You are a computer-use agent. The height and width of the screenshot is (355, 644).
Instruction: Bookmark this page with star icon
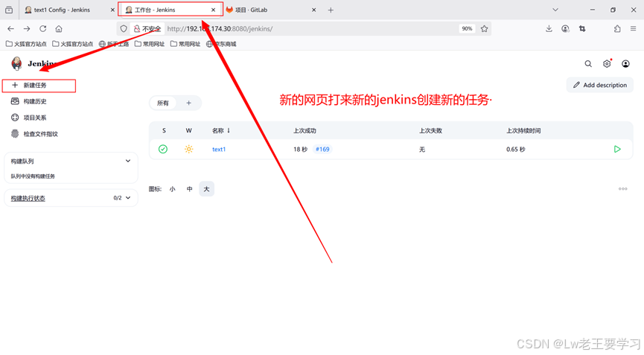point(484,29)
